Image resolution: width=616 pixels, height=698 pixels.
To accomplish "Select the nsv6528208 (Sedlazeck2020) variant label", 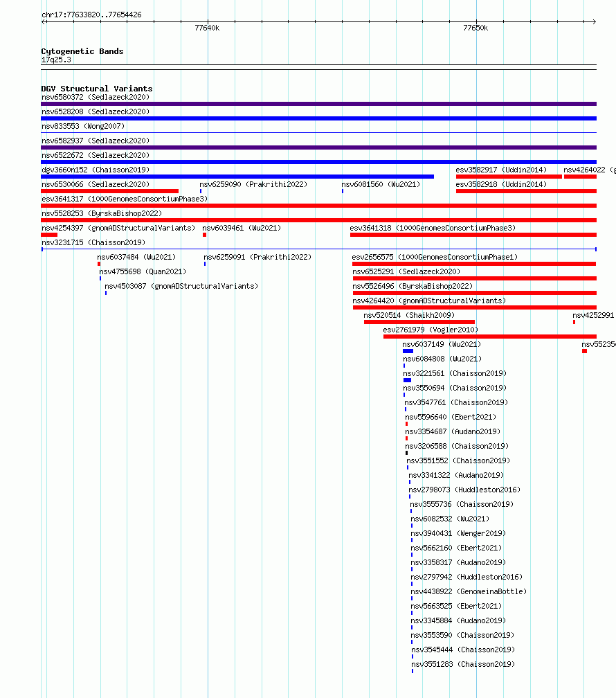I will click(x=96, y=111).
